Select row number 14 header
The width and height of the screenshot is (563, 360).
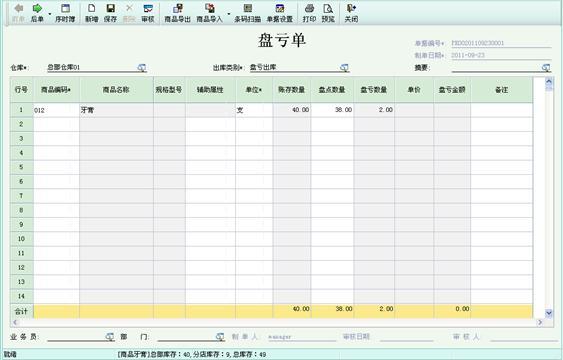(x=22, y=296)
